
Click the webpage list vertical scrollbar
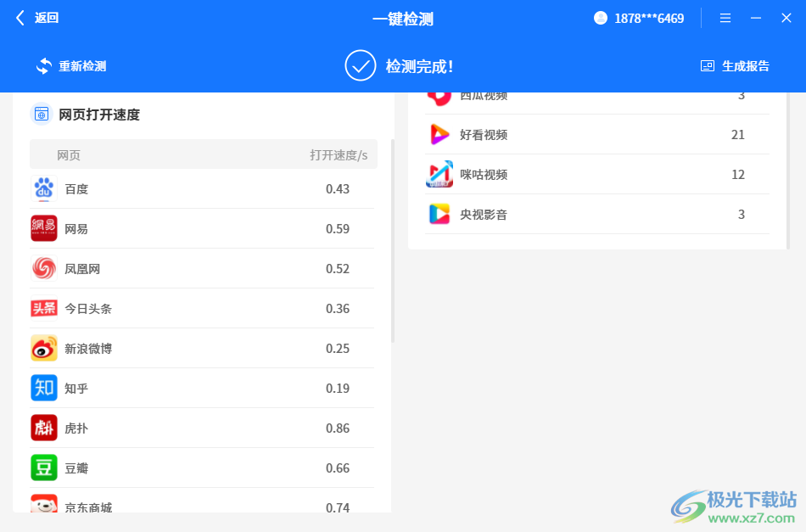pos(393,241)
